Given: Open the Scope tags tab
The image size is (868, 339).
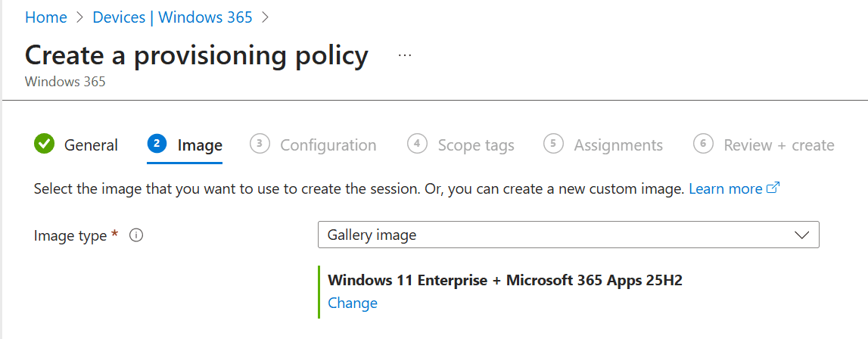Looking at the screenshot, I should coord(476,145).
